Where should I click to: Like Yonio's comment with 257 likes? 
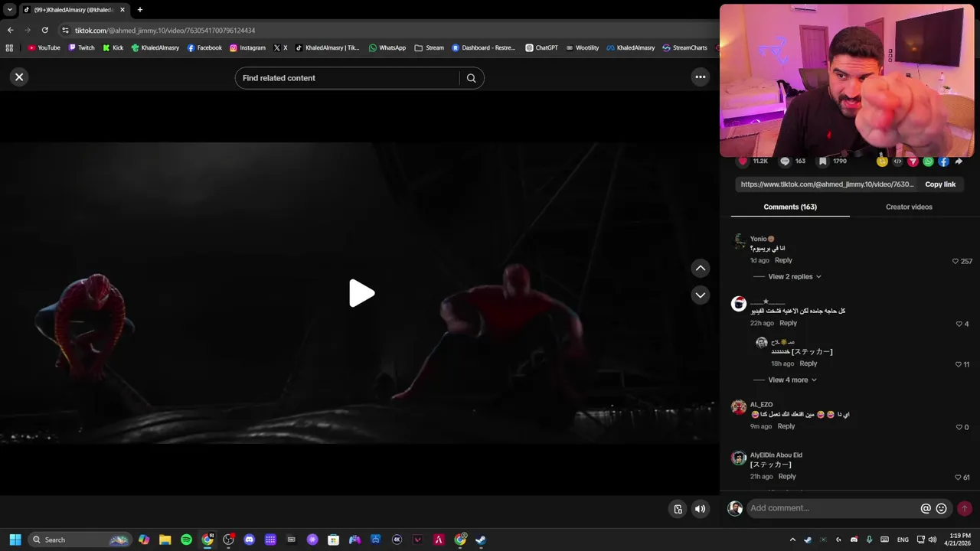coord(955,261)
